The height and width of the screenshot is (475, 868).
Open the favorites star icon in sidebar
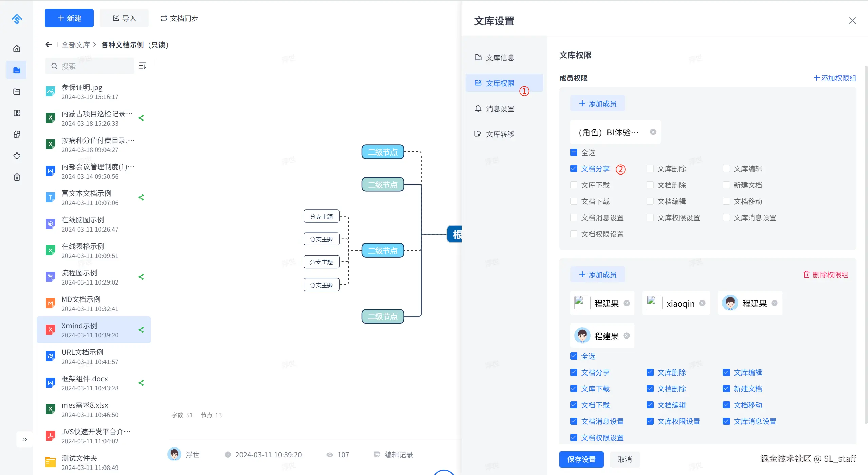[x=17, y=156]
